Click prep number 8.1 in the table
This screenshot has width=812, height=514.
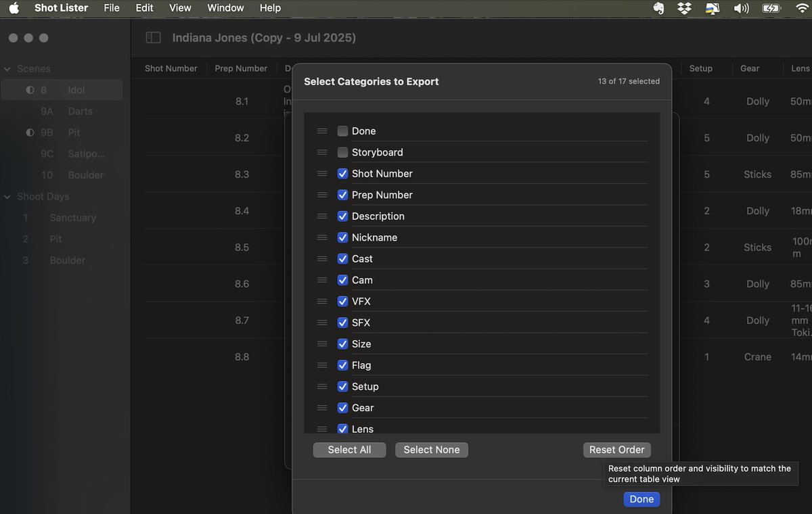click(x=242, y=101)
